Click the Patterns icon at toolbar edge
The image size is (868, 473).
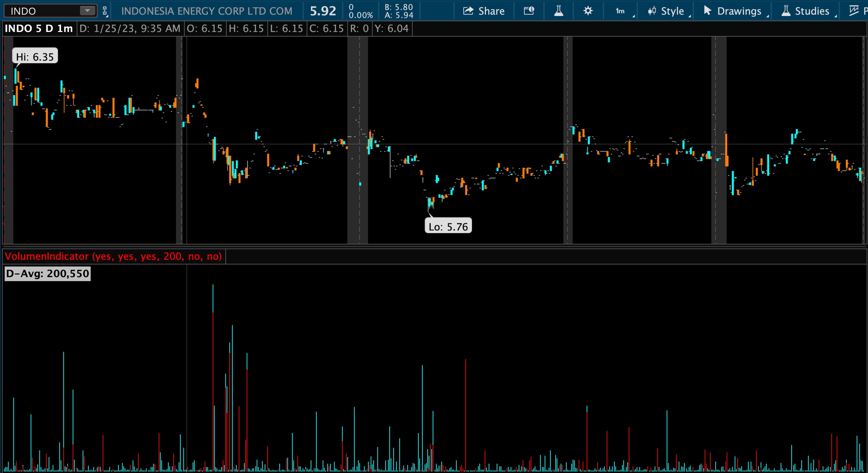click(854, 11)
